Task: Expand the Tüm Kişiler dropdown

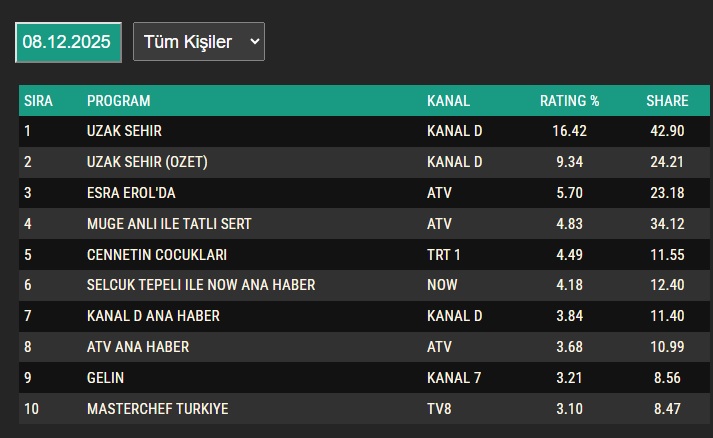Action: click(x=199, y=41)
